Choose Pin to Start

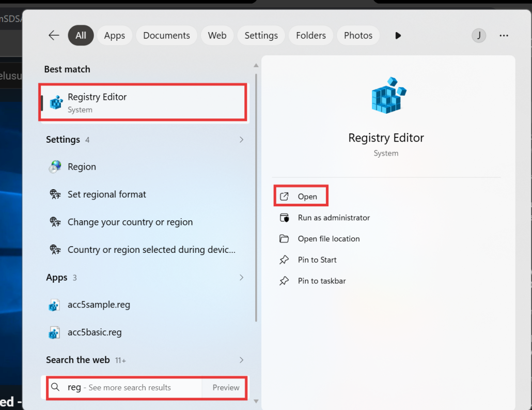point(317,260)
